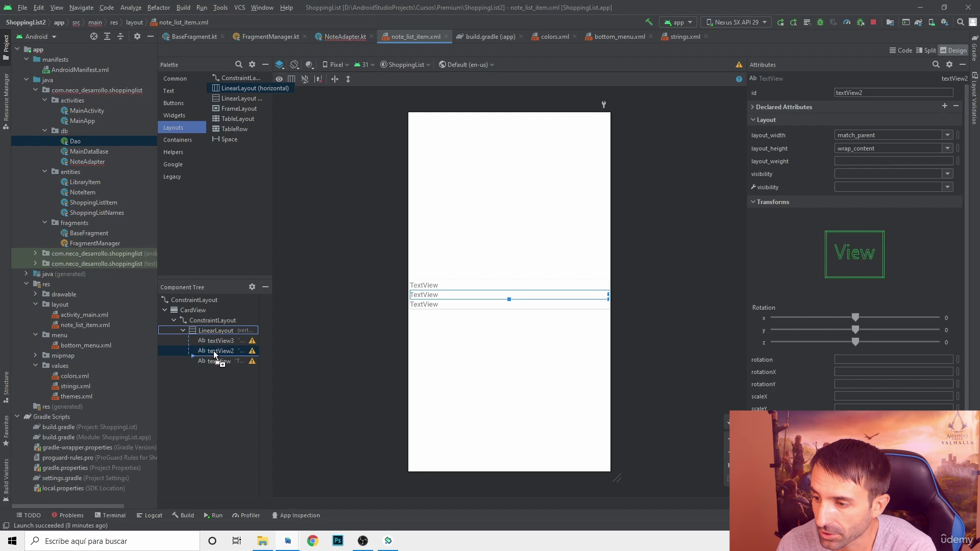980x551 pixels.
Task: Collapse the LinearLayout node in Component Tree
Action: tap(183, 330)
